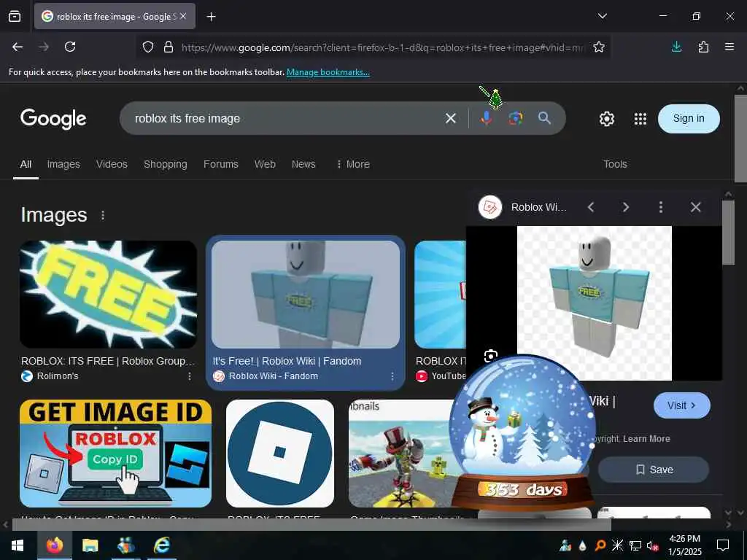The image size is (747, 560).
Task: Open the Roblox logo circle thumbnail
Action: click(x=280, y=454)
